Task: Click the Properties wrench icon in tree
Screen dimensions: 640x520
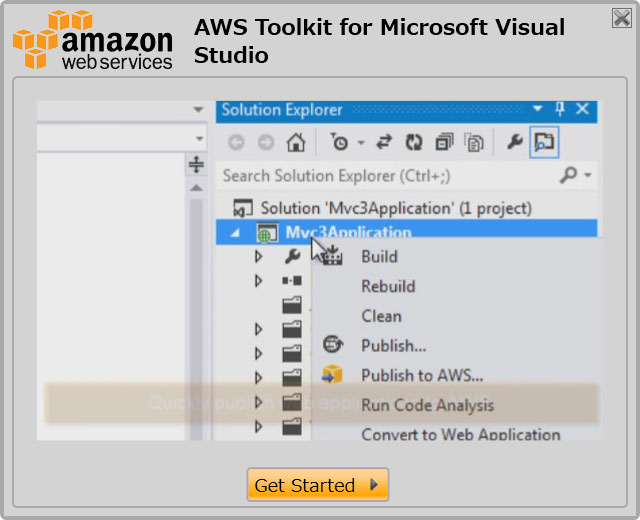Action: pyautogui.click(x=292, y=256)
